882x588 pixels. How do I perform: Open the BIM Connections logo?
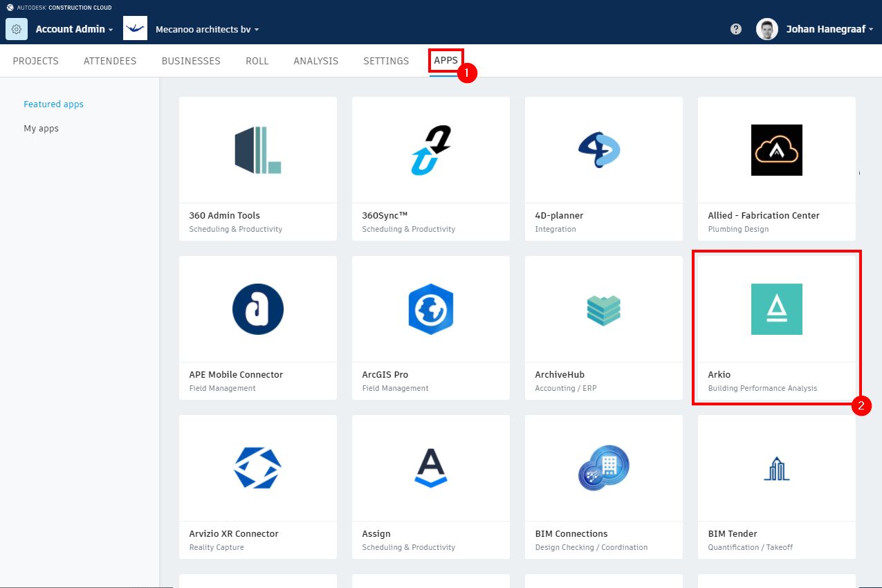[x=604, y=468]
